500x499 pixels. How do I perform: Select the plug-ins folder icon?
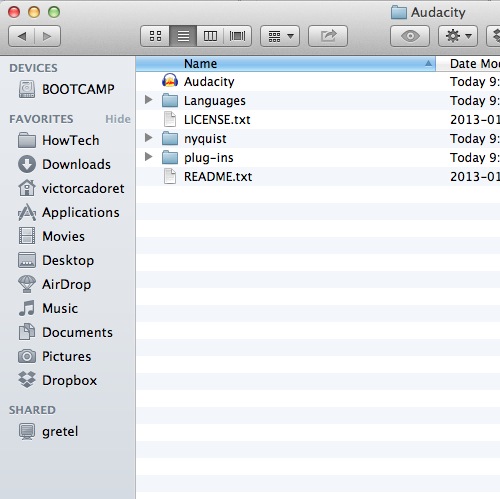[170, 158]
